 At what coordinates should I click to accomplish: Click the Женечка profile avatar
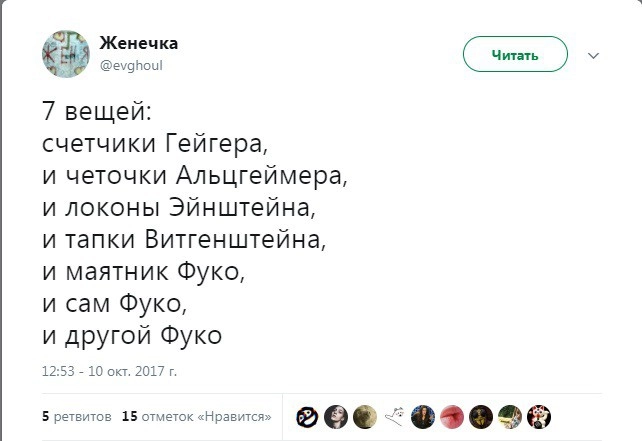64,53
